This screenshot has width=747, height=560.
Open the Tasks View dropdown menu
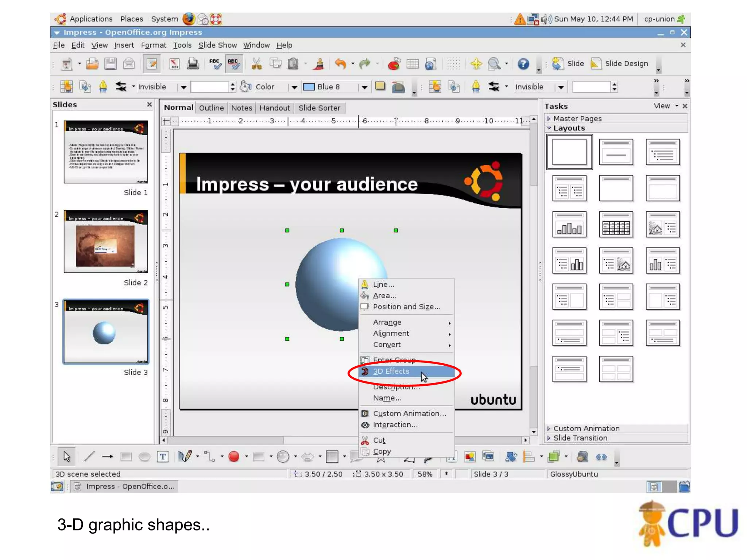pos(666,106)
